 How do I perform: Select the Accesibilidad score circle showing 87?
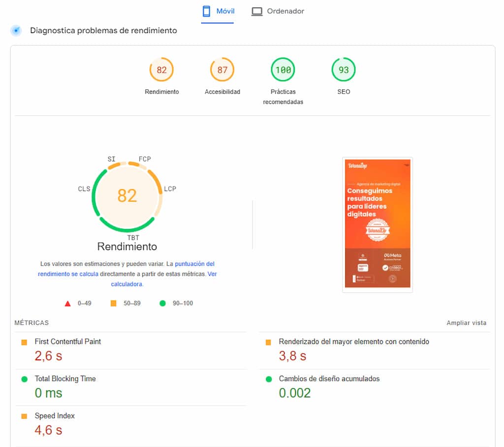pos(222,69)
